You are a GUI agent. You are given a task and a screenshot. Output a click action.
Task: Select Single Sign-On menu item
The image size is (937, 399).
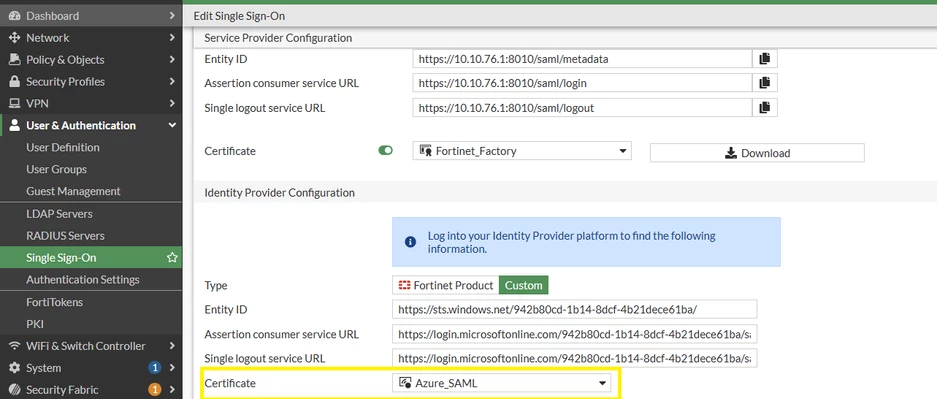(x=91, y=258)
